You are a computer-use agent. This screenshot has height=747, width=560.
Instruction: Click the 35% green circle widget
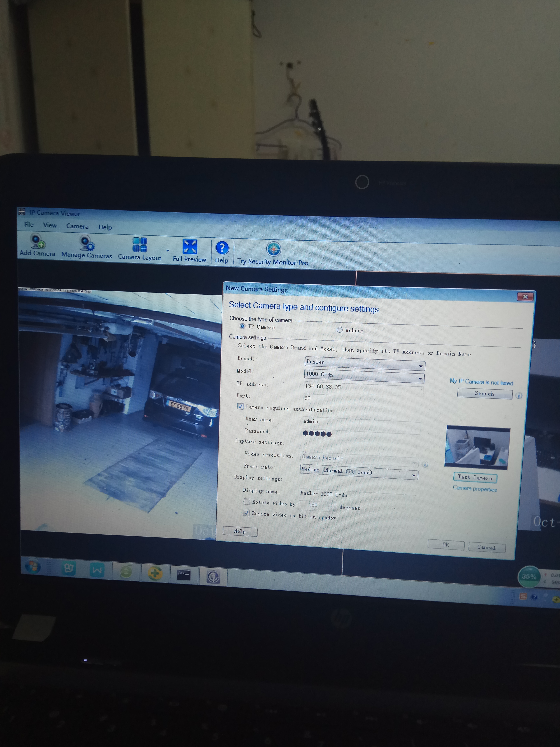coord(529,577)
